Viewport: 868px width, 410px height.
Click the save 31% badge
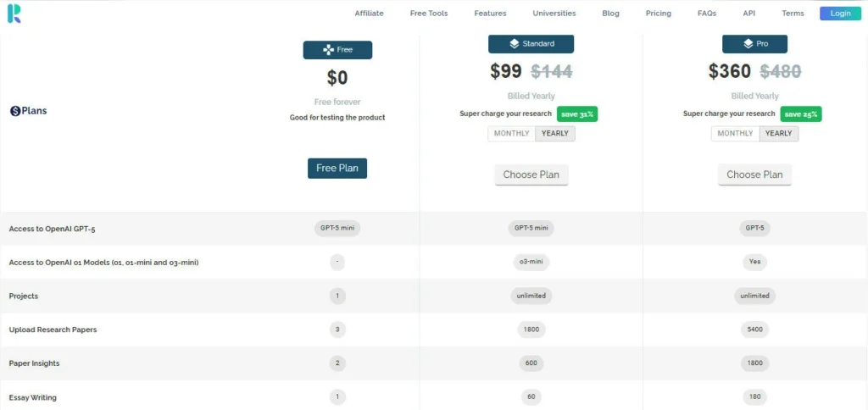pos(576,114)
